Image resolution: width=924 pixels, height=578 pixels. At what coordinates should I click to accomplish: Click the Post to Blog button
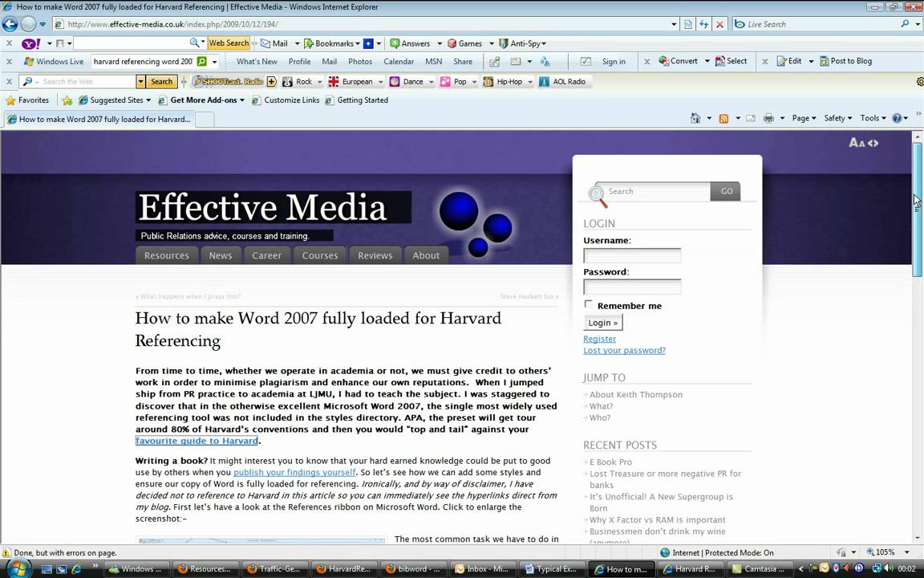pyautogui.click(x=845, y=61)
